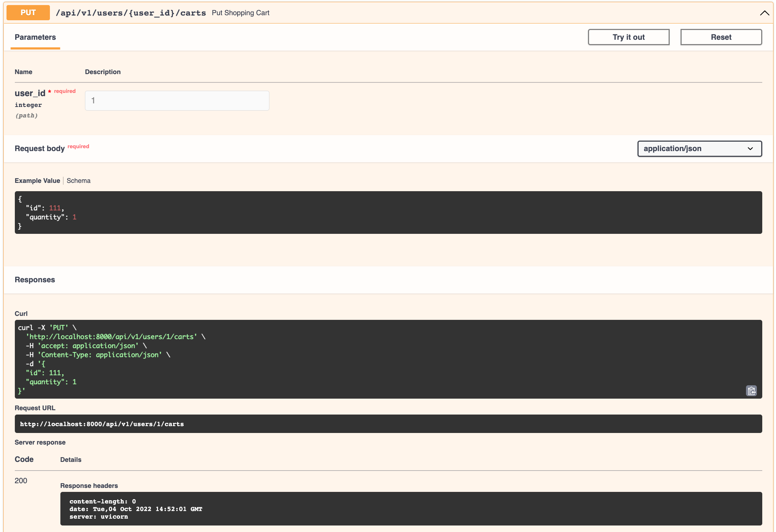Click the required label on Request body
The width and height of the screenshot is (776, 532).
click(78, 146)
